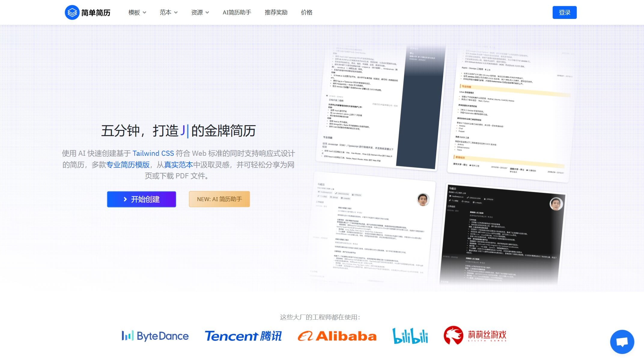Expand the 范本 dropdown
The width and height of the screenshot is (644, 362).
coord(169,12)
